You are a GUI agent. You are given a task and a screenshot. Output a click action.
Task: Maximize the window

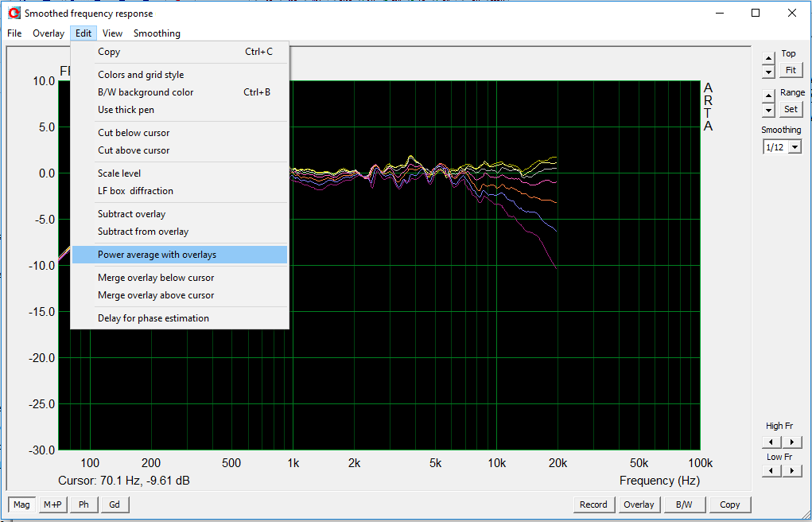tap(756, 13)
